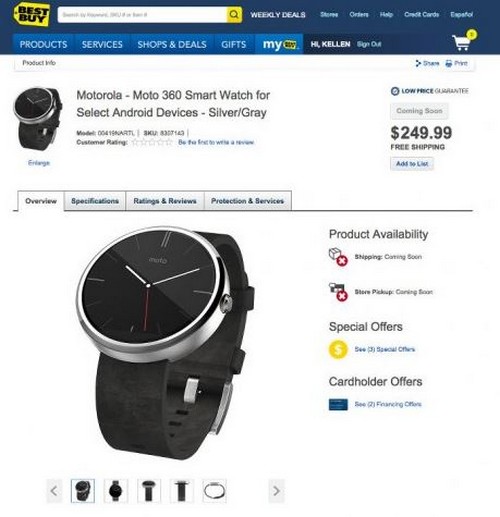Image resolution: width=500 pixels, height=517 pixels.
Task: Show next thumbnails with right arrow
Action: [276, 491]
